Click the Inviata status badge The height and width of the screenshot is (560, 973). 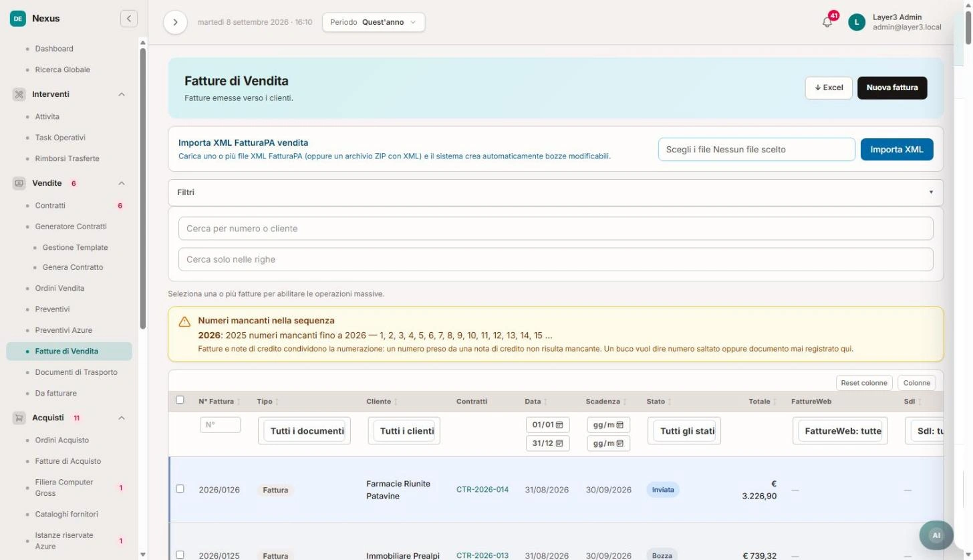663,490
